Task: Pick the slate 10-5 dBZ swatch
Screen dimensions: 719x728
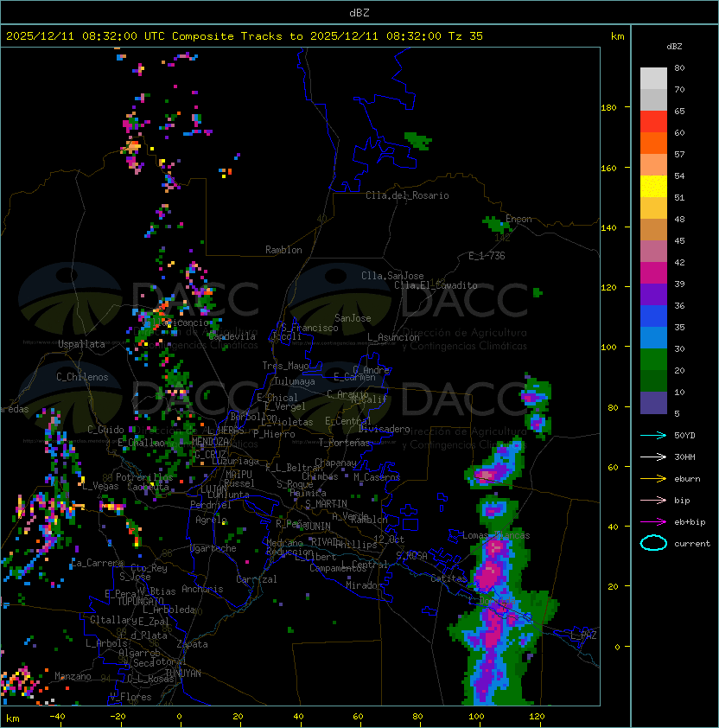Action: [653, 403]
